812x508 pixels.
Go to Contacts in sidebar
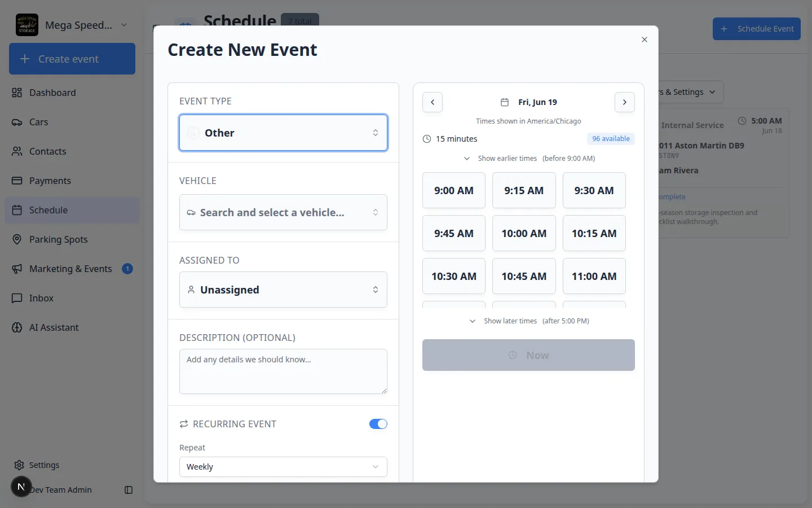tap(72, 151)
